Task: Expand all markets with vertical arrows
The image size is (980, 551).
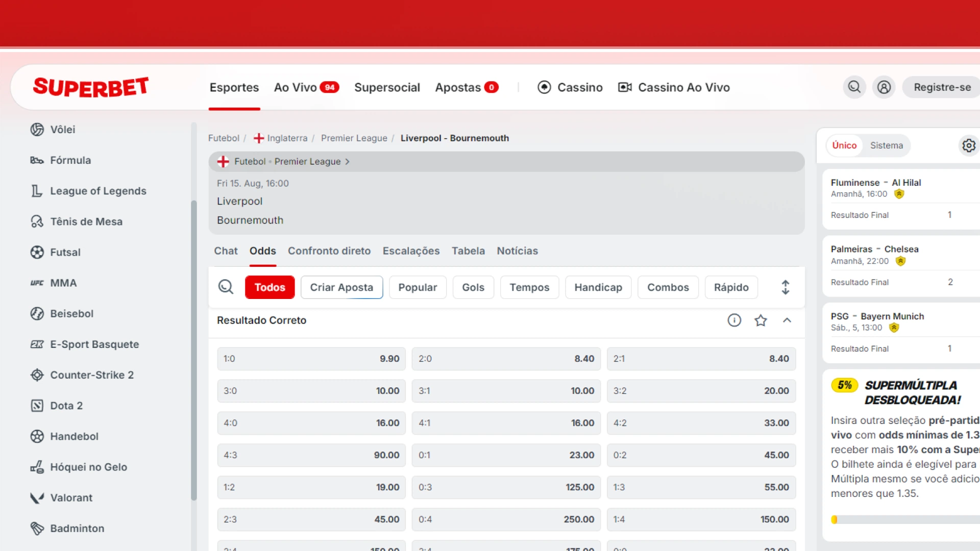Action: [x=785, y=287]
